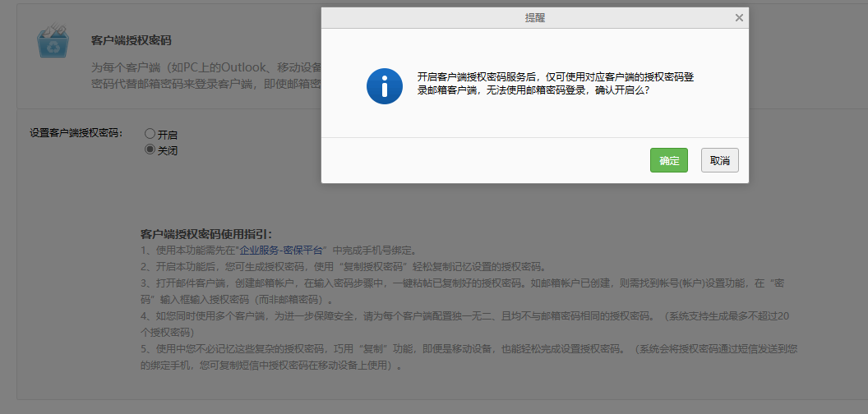Click the blue info icon in dialog
This screenshot has width=868, height=414.
point(385,86)
